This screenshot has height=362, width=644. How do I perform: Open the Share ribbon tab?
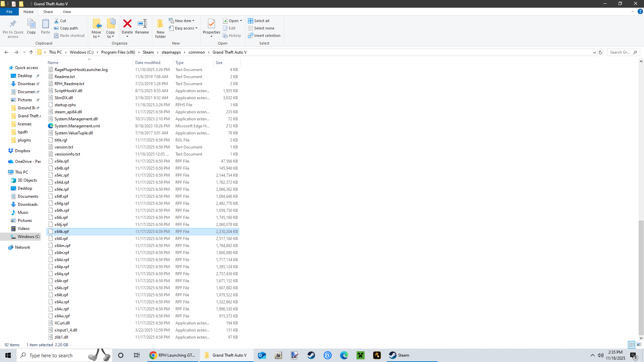point(48,12)
